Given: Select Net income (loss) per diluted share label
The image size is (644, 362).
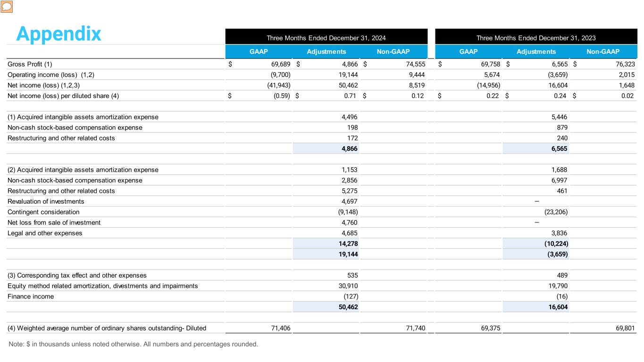Looking at the screenshot, I should [x=63, y=96].
